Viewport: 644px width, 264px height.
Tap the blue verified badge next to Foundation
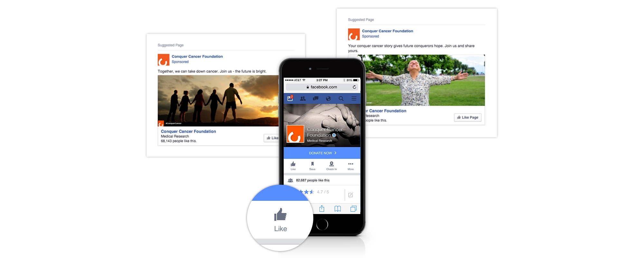[334, 135]
